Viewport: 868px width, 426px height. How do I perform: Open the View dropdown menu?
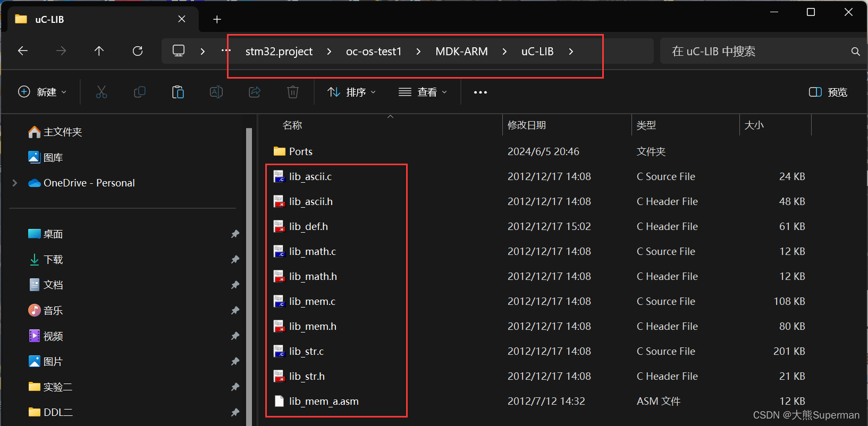click(423, 92)
